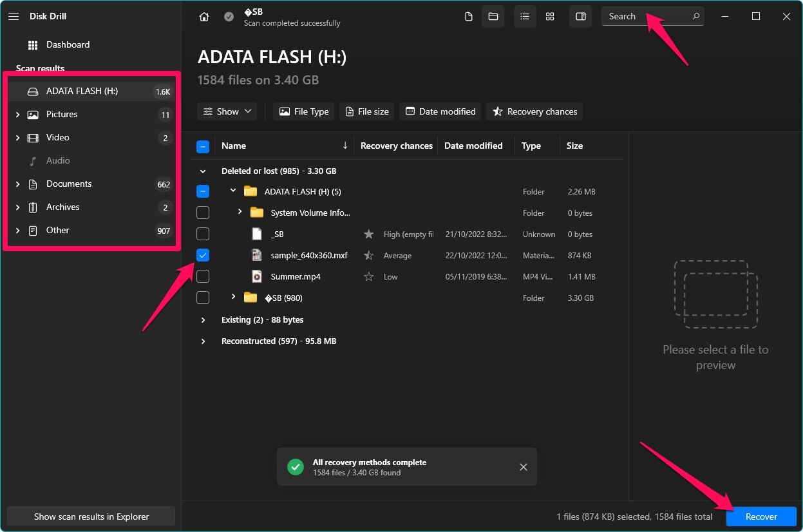Filter by File size
The image size is (803, 532).
pos(367,111)
